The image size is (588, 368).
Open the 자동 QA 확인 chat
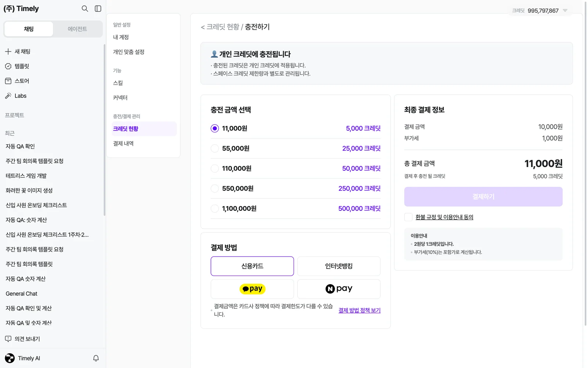[20, 146]
